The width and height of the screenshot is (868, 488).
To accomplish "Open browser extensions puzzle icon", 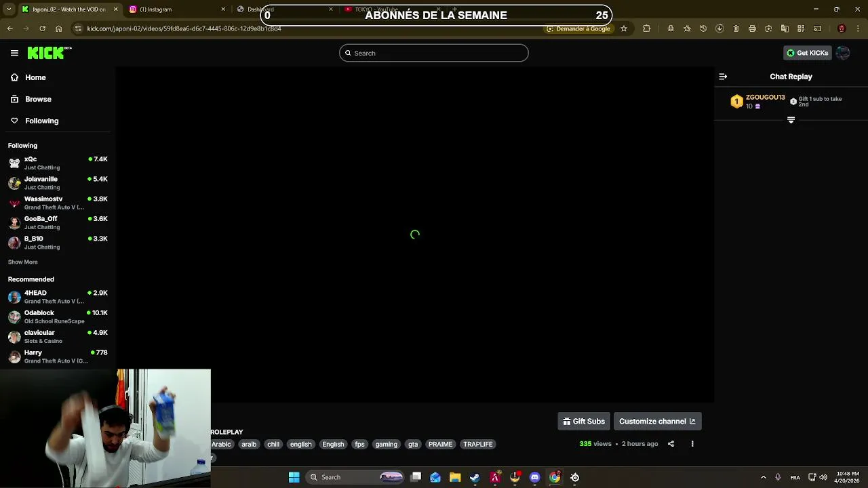I will (646, 28).
